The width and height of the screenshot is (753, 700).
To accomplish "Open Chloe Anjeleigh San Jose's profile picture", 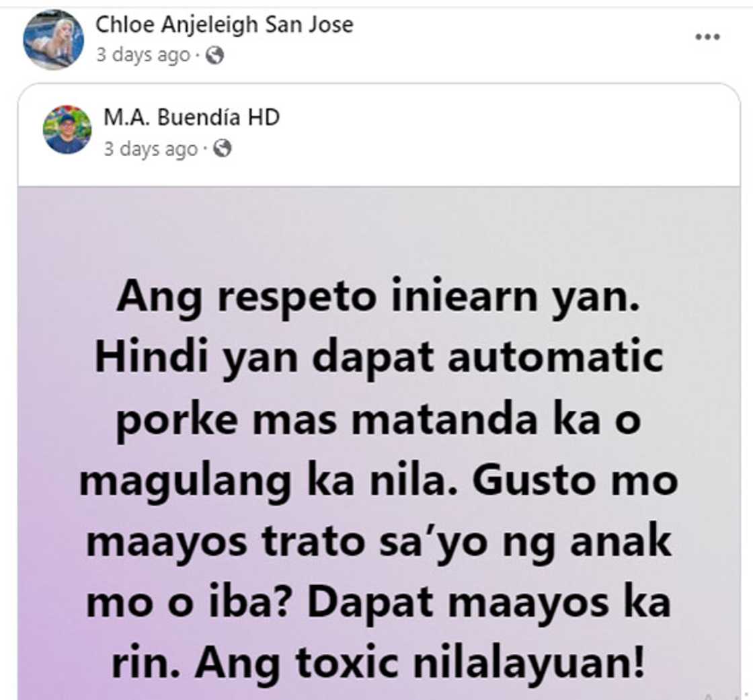I will [53, 40].
